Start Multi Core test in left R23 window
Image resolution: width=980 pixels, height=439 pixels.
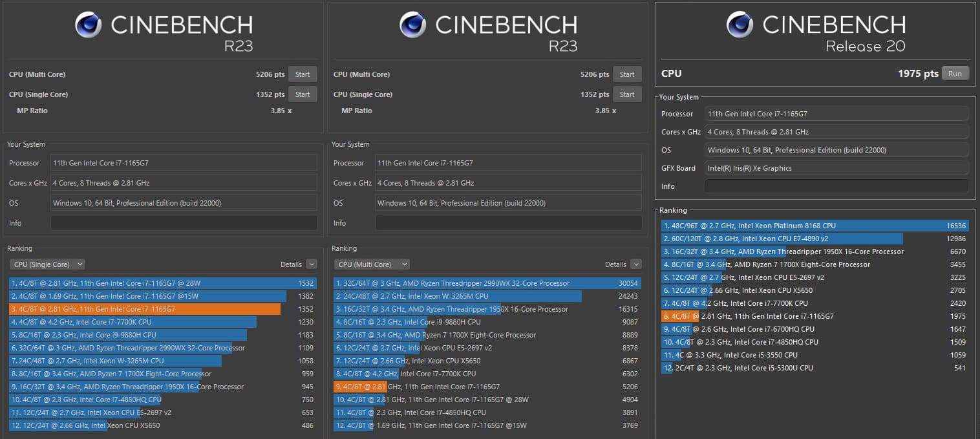[303, 74]
